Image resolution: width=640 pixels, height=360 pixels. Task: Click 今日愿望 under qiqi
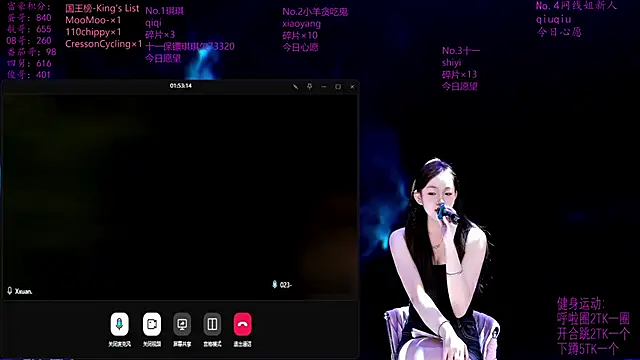point(163,58)
